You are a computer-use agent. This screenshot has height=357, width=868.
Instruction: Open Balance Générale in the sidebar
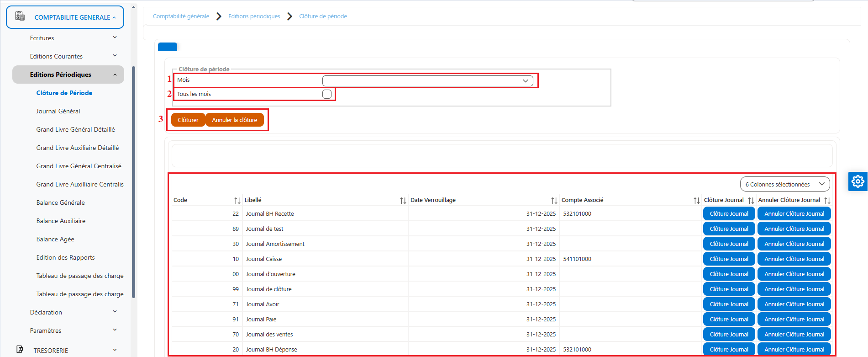click(60, 202)
